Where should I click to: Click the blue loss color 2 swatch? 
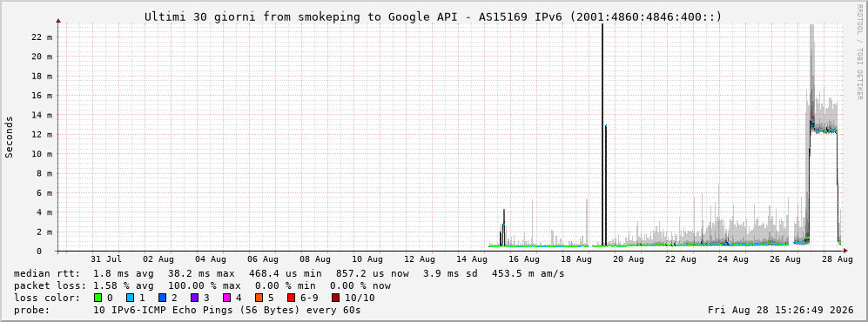[162, 298]
